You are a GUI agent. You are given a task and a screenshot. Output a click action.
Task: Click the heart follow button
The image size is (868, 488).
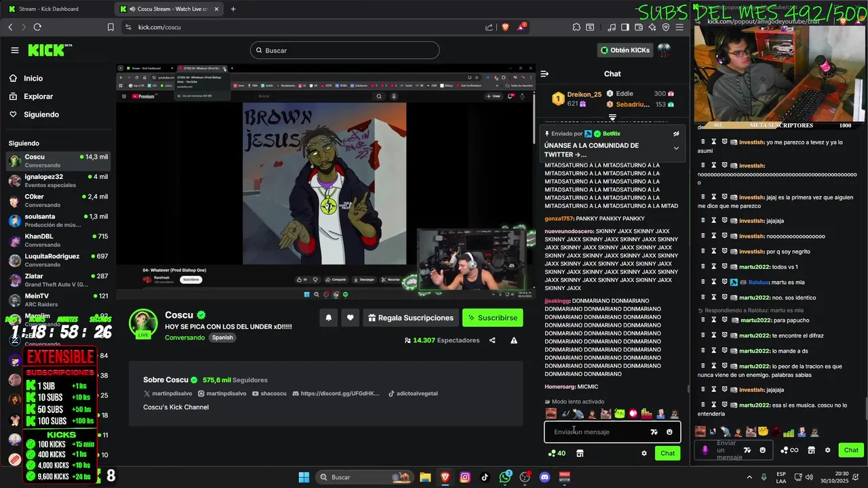pos(351,318)
